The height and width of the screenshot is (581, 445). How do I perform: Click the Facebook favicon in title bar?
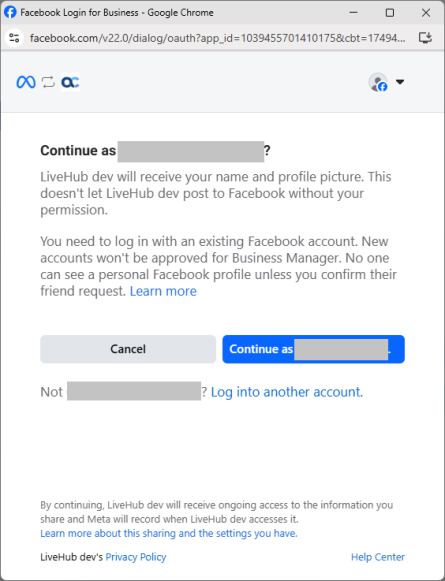10,12
